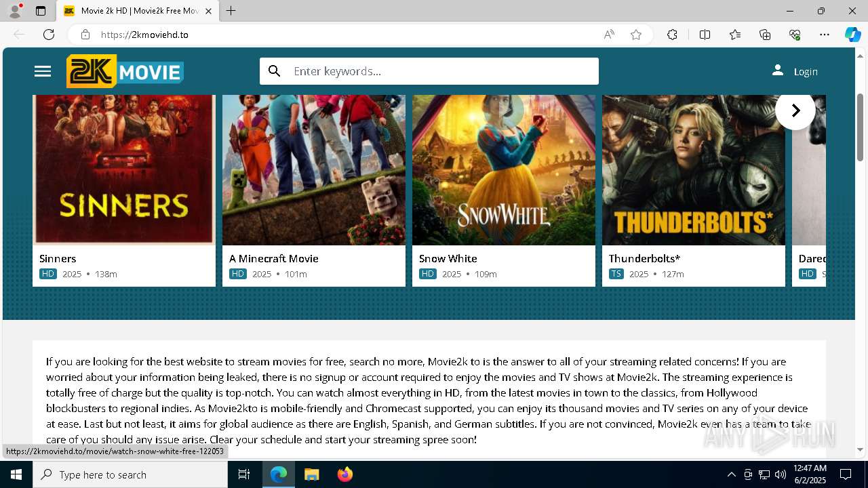Open the notification center icon
Screen dimensions: 868x488
846,474
